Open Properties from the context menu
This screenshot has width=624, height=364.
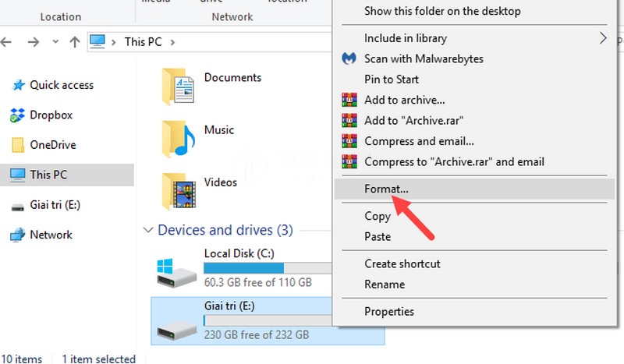coord(389,312)
